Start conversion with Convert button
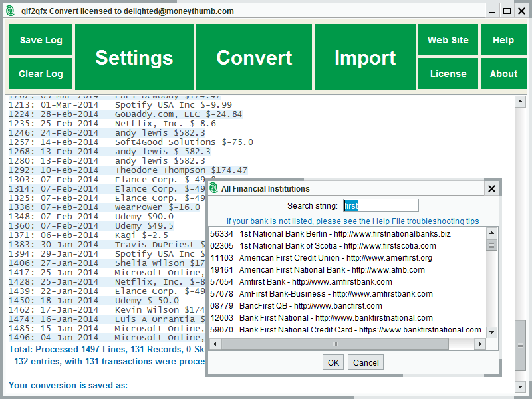 (254, 57)
